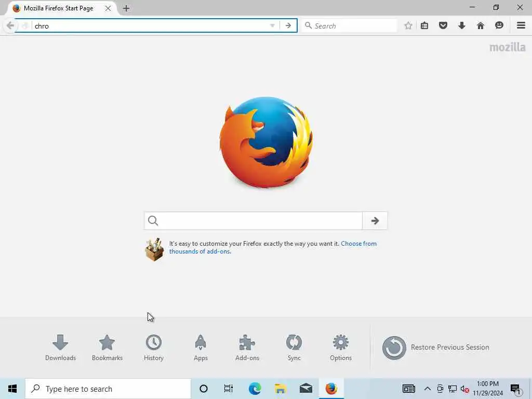Click the muted speaker volume tray icon

pos(464,389)
